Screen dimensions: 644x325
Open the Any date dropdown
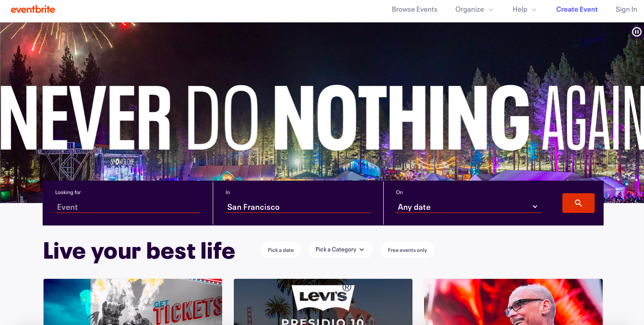468,207
